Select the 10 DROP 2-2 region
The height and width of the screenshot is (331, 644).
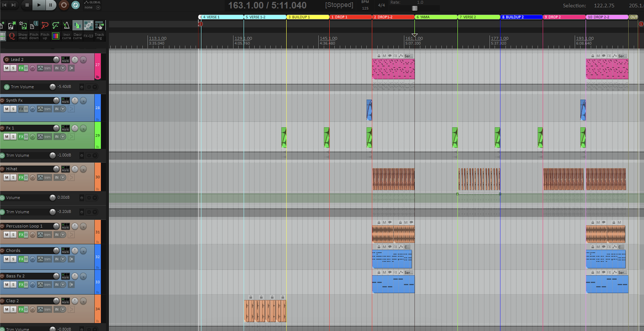[x=607, y=17]
